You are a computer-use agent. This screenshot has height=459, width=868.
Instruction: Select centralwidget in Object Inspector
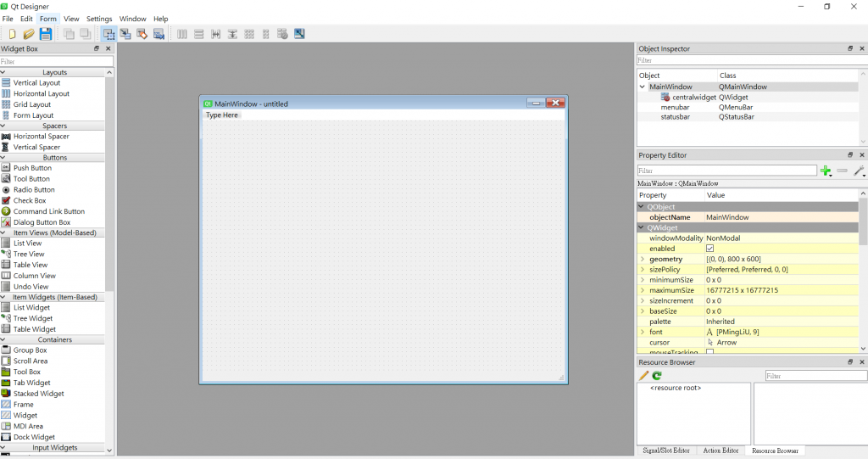pos(693,97)
